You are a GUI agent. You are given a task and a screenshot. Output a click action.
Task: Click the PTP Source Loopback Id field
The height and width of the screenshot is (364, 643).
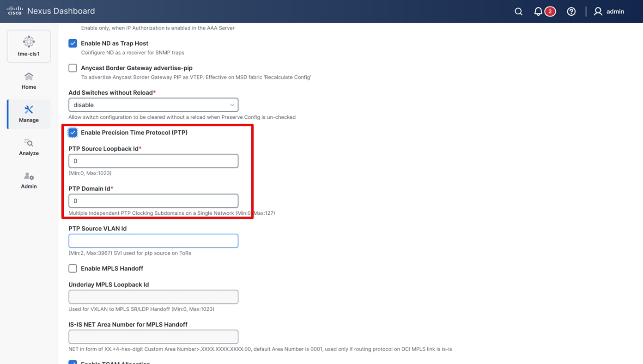153,161
